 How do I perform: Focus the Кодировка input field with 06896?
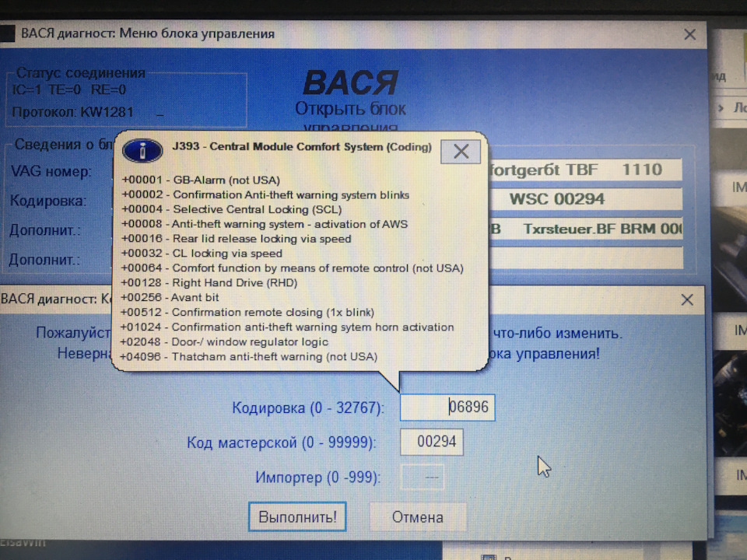pyautogui.click(x=447, y=407)
